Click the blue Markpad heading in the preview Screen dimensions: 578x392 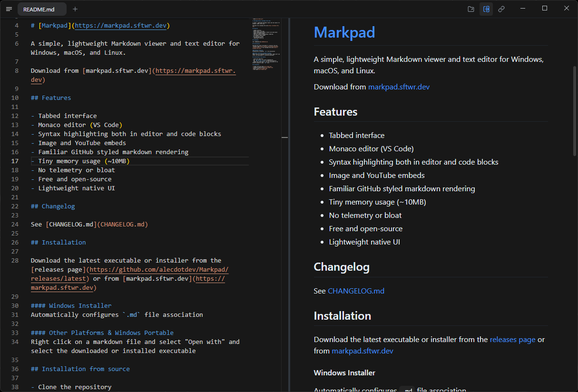[344, 32]
